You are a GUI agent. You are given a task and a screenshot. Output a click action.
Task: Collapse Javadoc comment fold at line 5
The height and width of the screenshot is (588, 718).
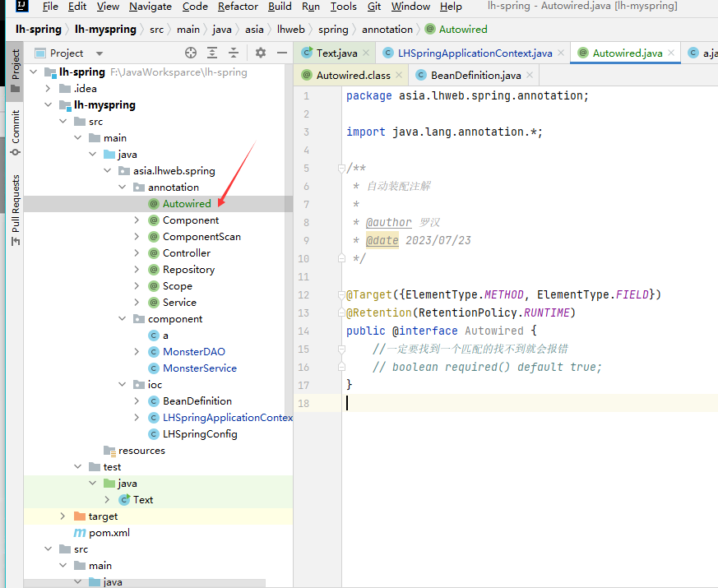point(341,169)
